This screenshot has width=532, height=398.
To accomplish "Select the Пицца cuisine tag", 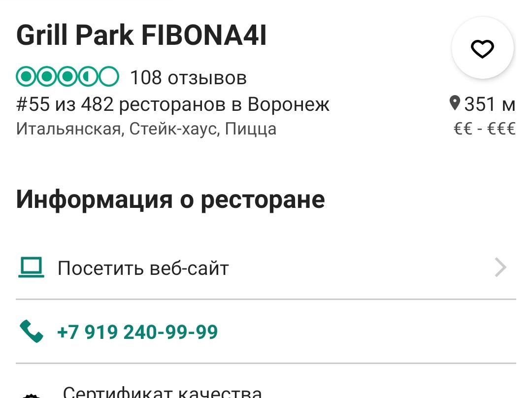I will coord(251,129).
